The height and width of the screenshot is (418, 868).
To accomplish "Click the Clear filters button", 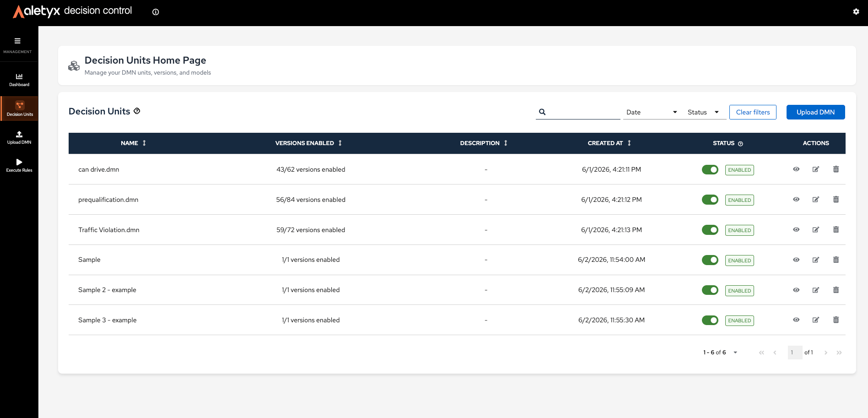I will pos(753,112).
